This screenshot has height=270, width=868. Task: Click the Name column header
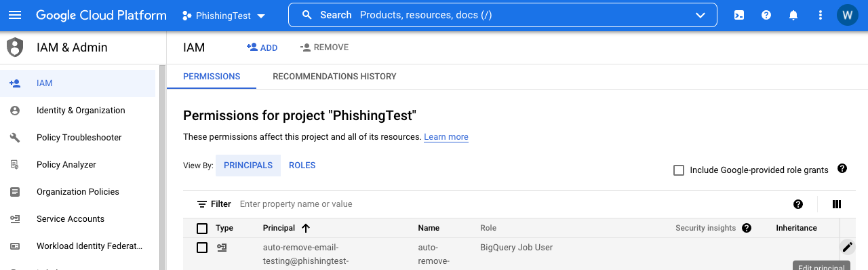[429, 228]
